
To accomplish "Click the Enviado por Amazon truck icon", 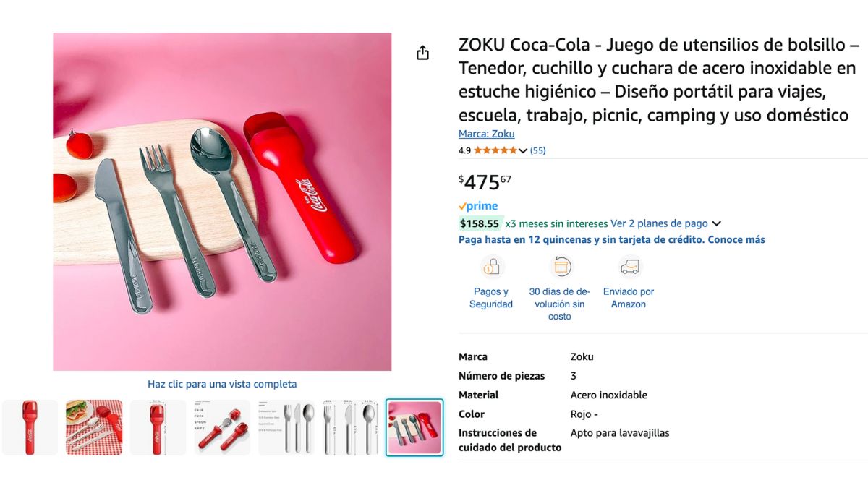I will [x=629, y=267].
